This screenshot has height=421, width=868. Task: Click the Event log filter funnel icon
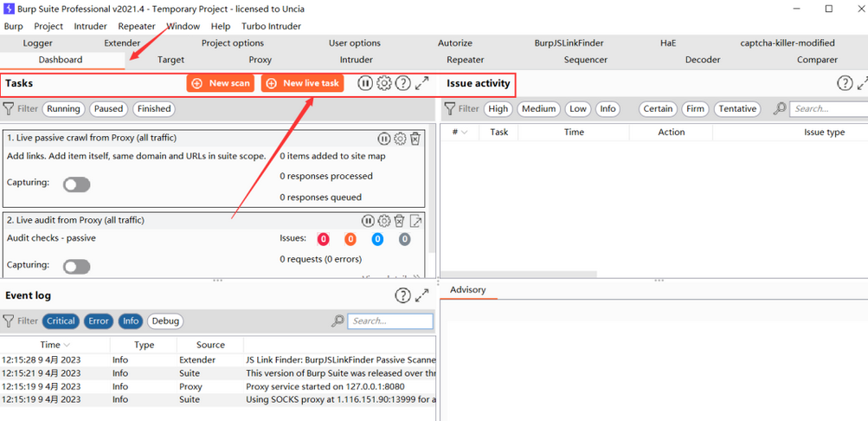coord(9,321)
